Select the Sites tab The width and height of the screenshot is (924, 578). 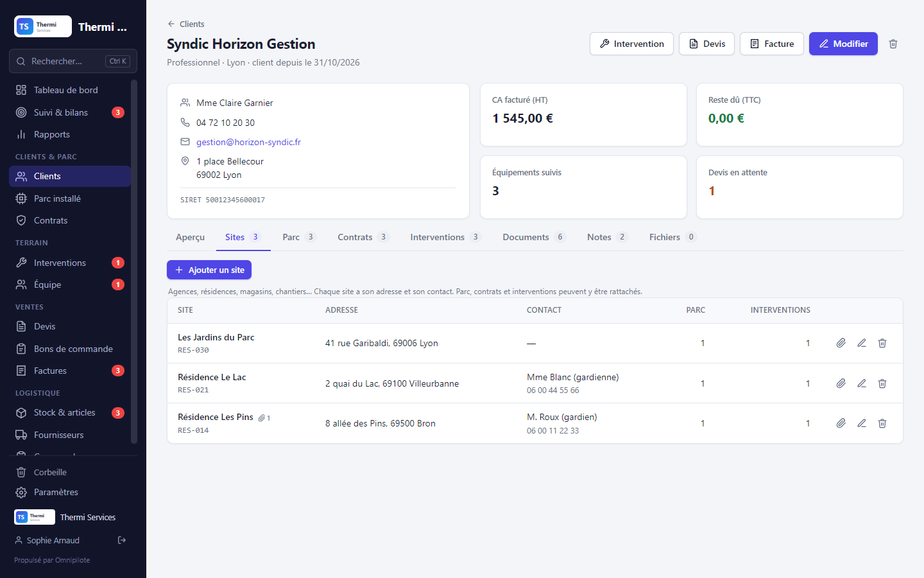tap(242, 237)
